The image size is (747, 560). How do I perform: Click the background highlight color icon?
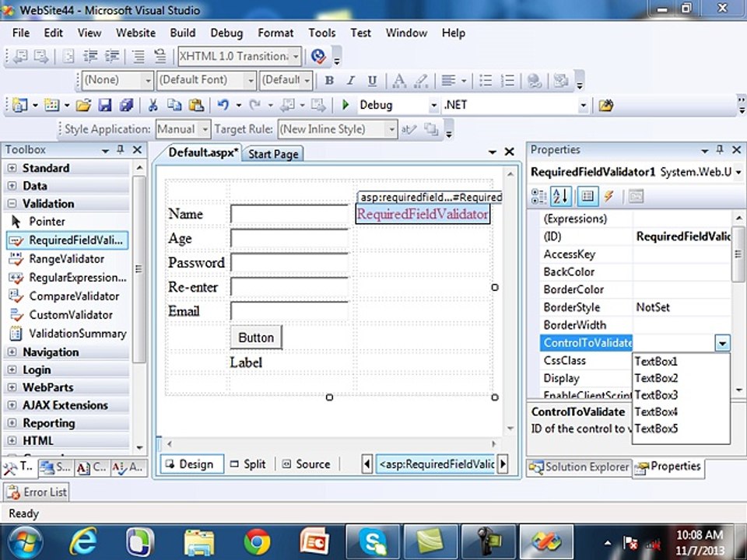(421, 80)
